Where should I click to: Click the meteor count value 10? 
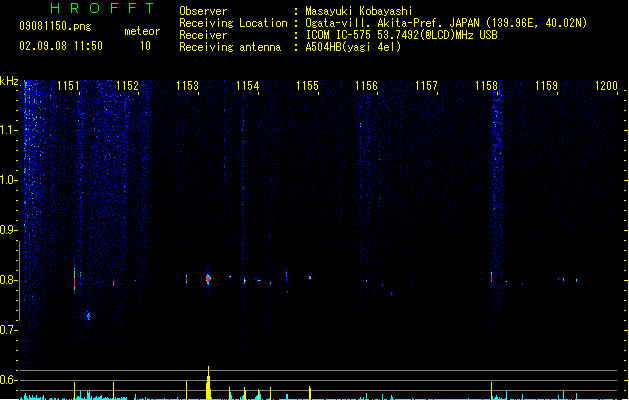[x=145, y=46]
